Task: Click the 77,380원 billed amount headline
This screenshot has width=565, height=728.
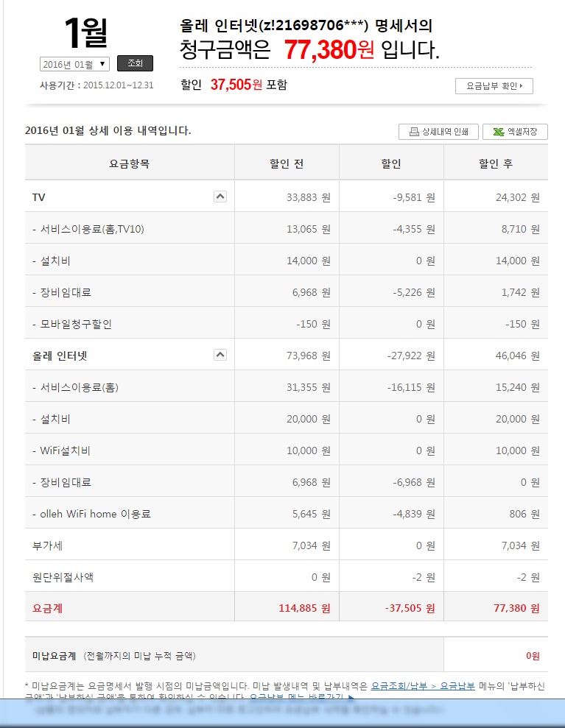Action: click(329, 50)
